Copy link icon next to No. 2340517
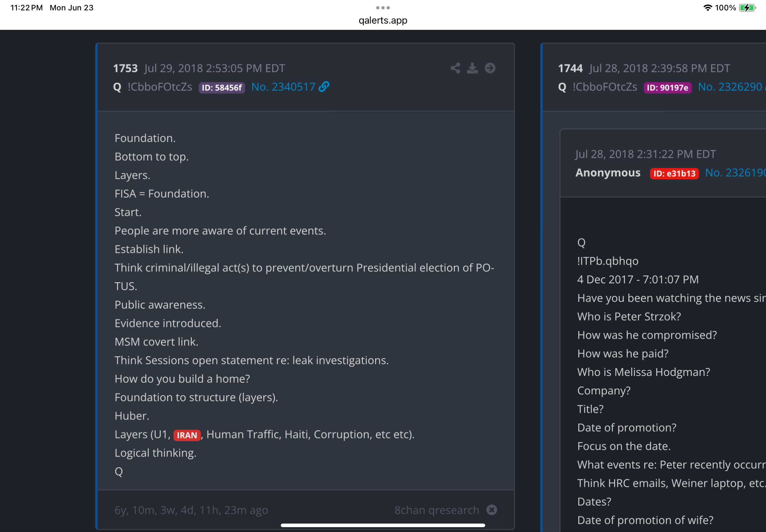 (x=324, y=87)
